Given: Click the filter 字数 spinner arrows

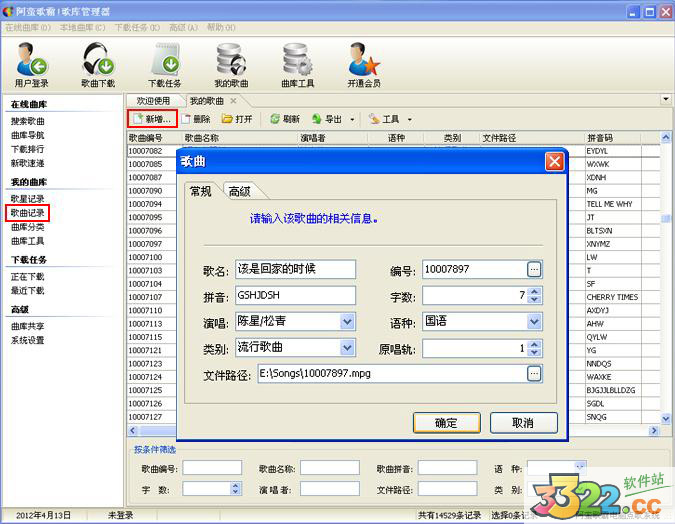Looking at the screenshot, I should (x=235, y=488).
